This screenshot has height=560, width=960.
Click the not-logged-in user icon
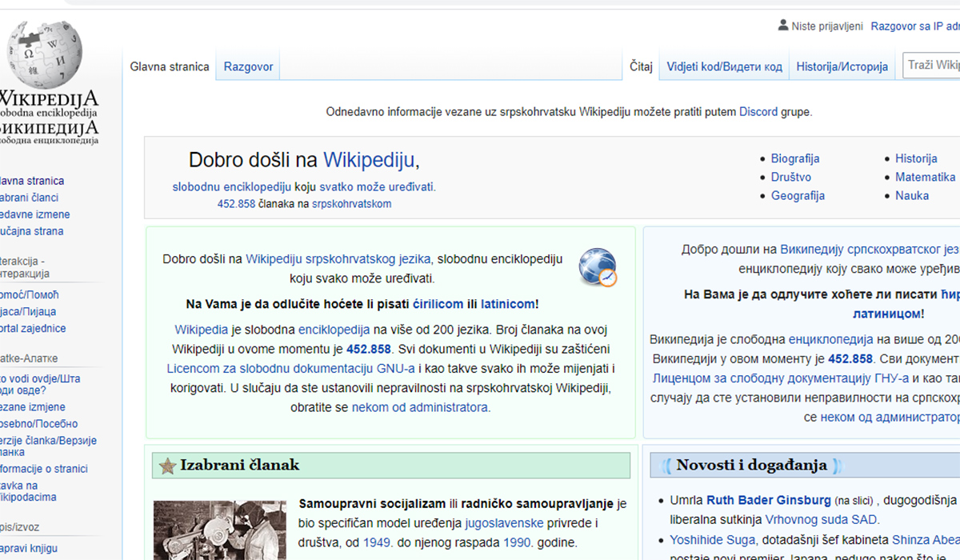[782, 26]
